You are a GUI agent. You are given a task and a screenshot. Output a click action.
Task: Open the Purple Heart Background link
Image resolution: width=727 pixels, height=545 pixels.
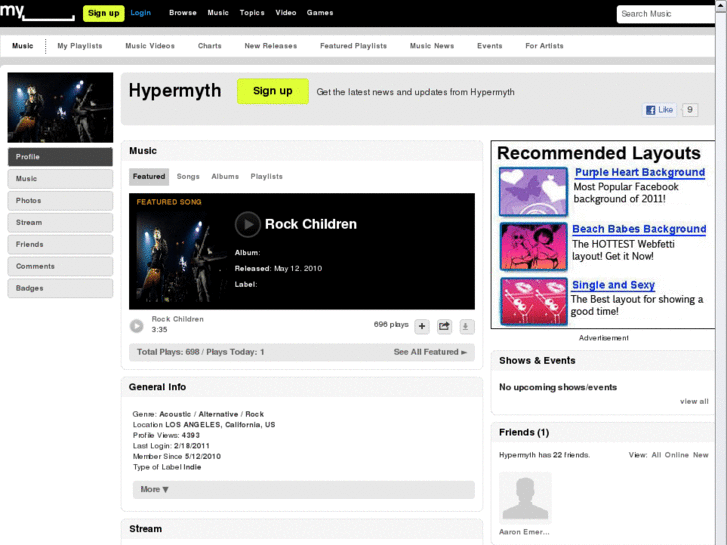[640, 173]
